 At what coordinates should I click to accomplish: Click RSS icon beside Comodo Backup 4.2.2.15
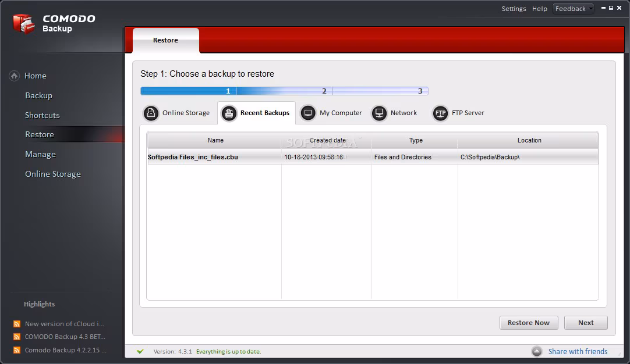pyautogui.click(x=17, y=350)
